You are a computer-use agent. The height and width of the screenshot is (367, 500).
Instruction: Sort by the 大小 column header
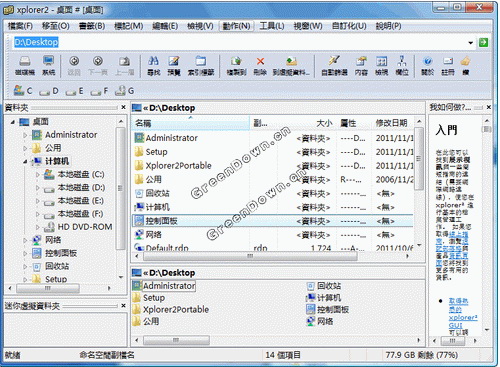pos(307,123)
